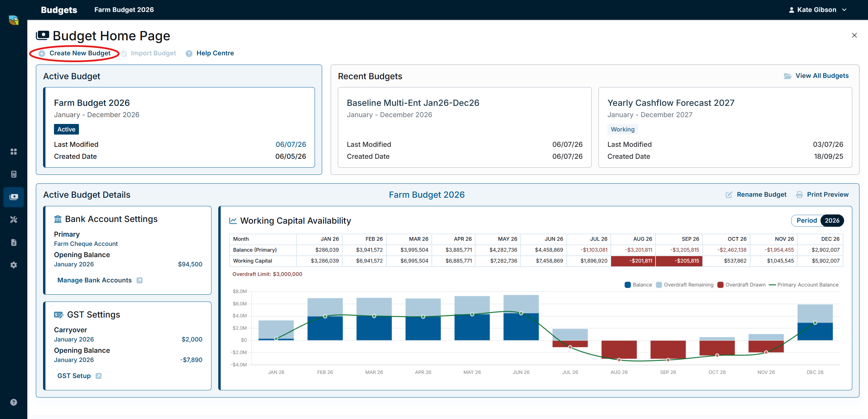The image size is (868, 419).
Task: Click the Rename Budget pencil icon
Action: click(729, 195)
